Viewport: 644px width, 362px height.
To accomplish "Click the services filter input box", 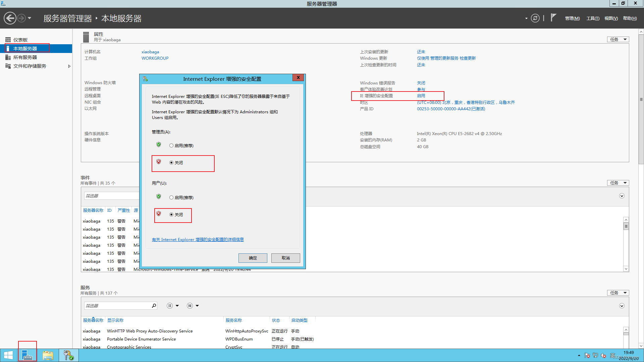I will pyautogui.click(x=117, y=306).
